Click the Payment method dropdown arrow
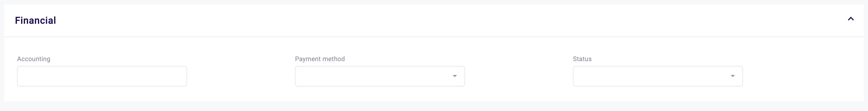Screen dimensions: 868x111 tap(455, 76)
